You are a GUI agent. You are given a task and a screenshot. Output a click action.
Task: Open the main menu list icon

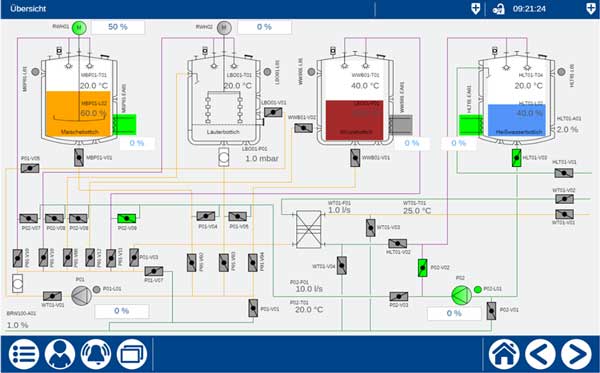24,354
